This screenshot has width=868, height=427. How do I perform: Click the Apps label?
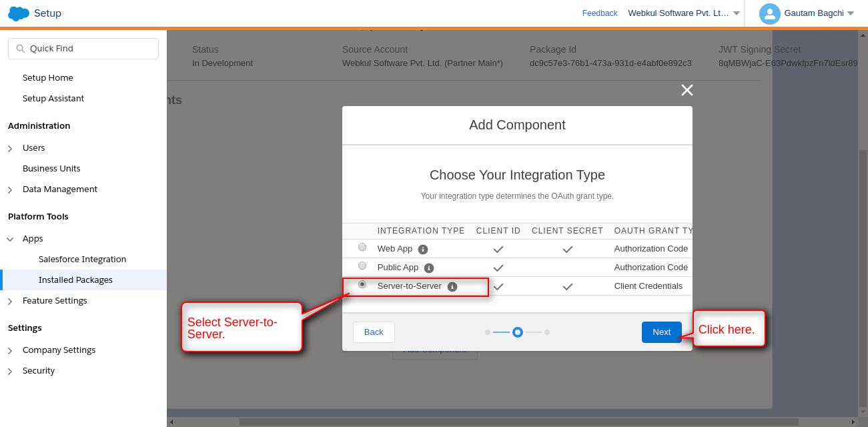[33, 238]
